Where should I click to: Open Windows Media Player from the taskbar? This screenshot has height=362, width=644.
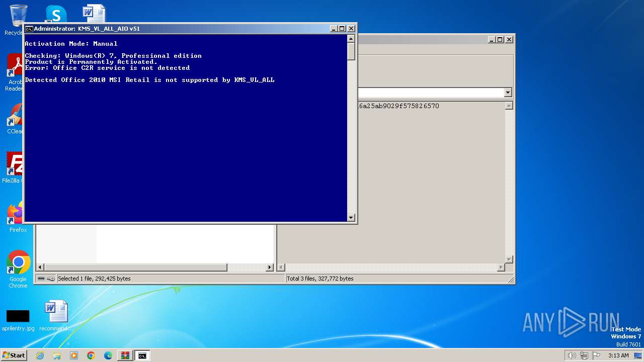pos(74,355)
